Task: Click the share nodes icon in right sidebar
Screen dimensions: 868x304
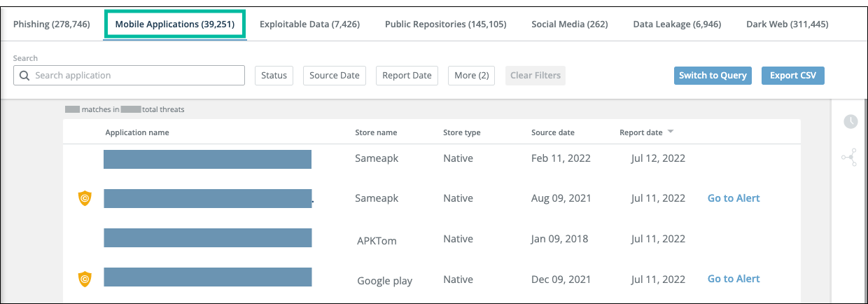Action: pyautogui.click(x=848, y=158)
